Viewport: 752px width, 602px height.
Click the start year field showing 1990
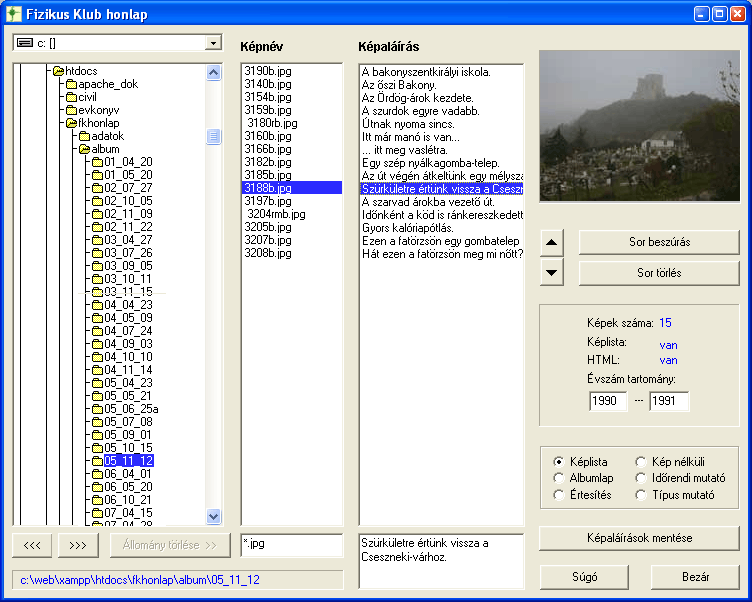[x=608, y=401]
